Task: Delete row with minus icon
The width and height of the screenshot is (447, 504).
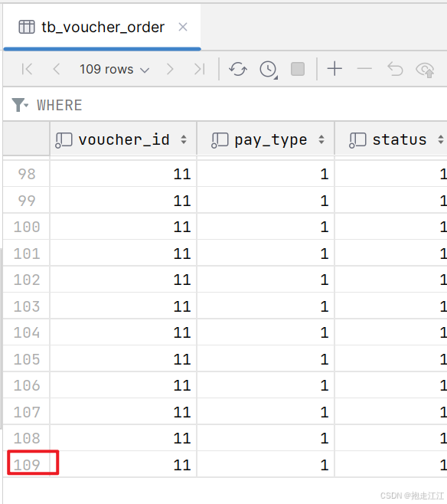Action: [364, 69]
